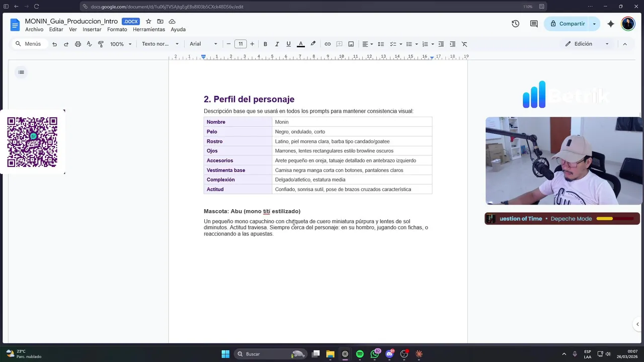Click the Compartir share button
The height and width of the screenshot is (362, 644).
point(568,24)
